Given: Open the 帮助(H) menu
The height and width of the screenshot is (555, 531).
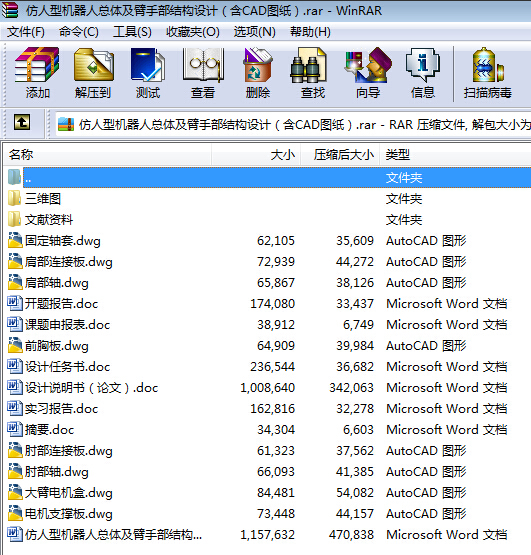Looking at the screenshot, I should pyautogui.click(x=310, y=32).
